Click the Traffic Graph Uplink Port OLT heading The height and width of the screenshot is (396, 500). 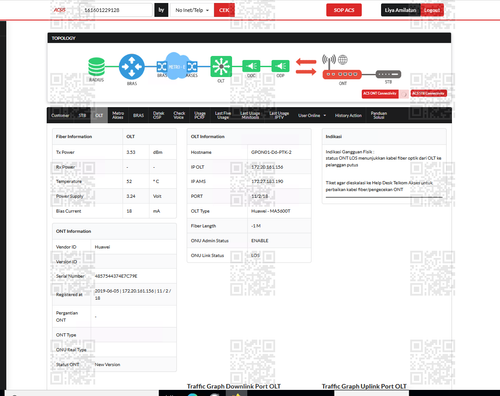coord(364,386)
